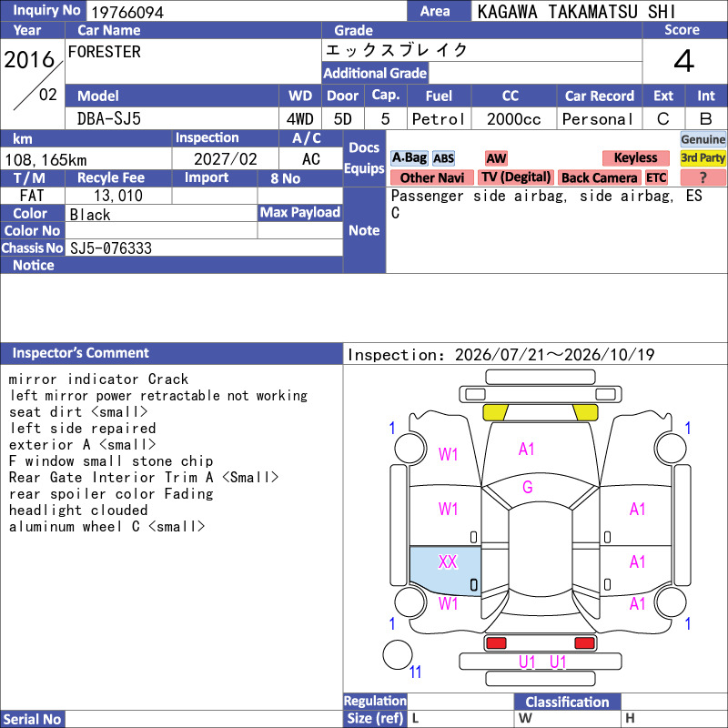The height and width of the screenshot is (728, 728).
Task: Click the blue XX damaged door panel
Action: (445, 571)
